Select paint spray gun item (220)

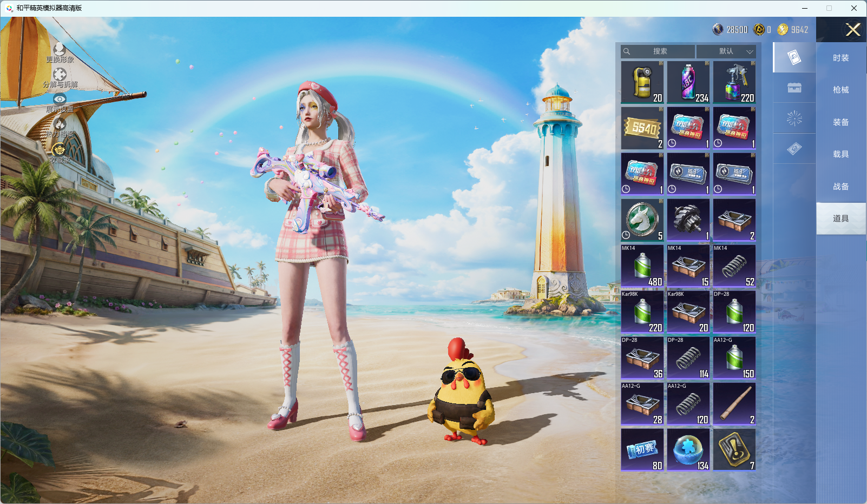734,82
